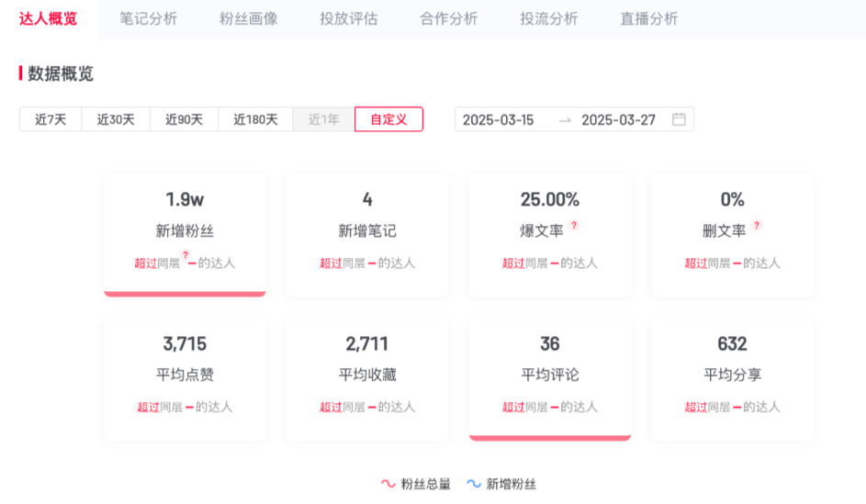This screenshot has width=866, height=504.
Task: Click the 数据概览 section heading
Action: tap(61, 73)
